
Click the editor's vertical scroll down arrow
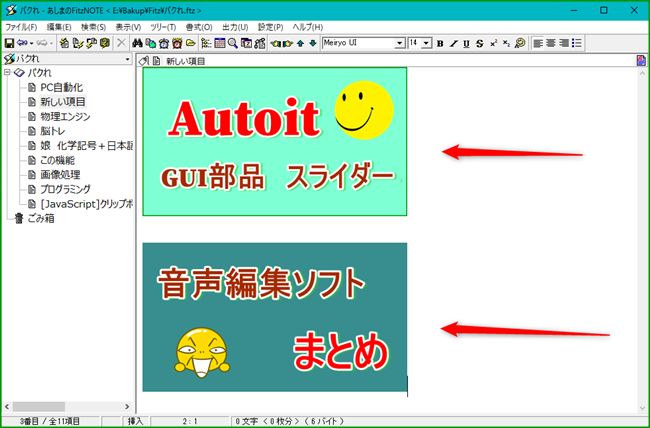tap(642, 409)
